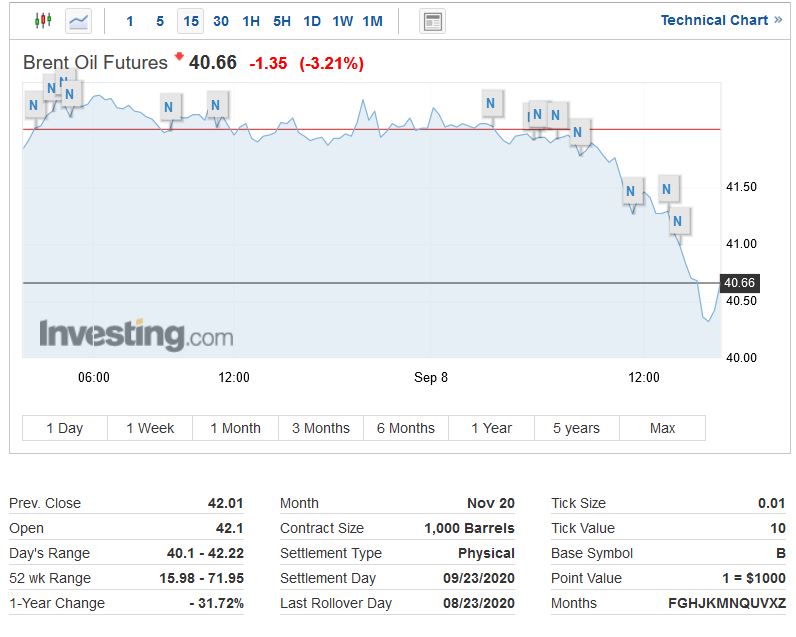Viewport: 796px width, 637px height.
Task: Open first N news marker at chart's left edge
Action: pos(34,106)
